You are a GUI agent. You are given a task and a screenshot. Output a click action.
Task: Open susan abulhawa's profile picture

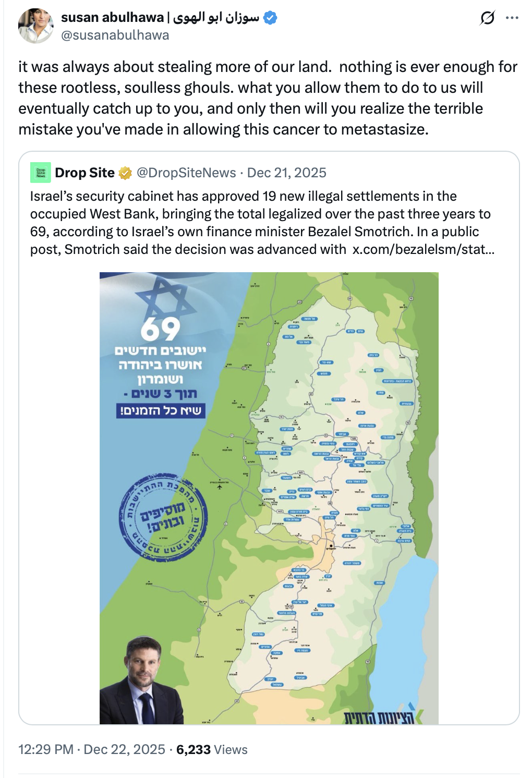(35, 26)
